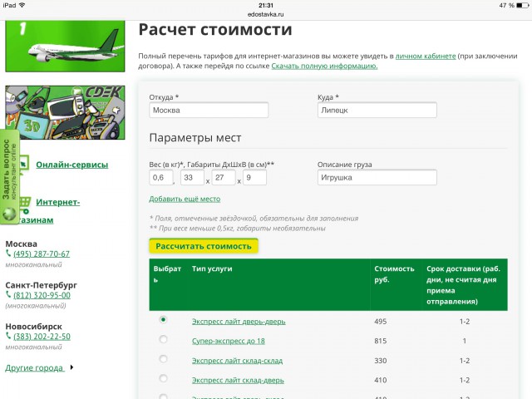Click the 'Откуда' field with Москва
Screen dimensions: 532x399
(x=209, y=110)
